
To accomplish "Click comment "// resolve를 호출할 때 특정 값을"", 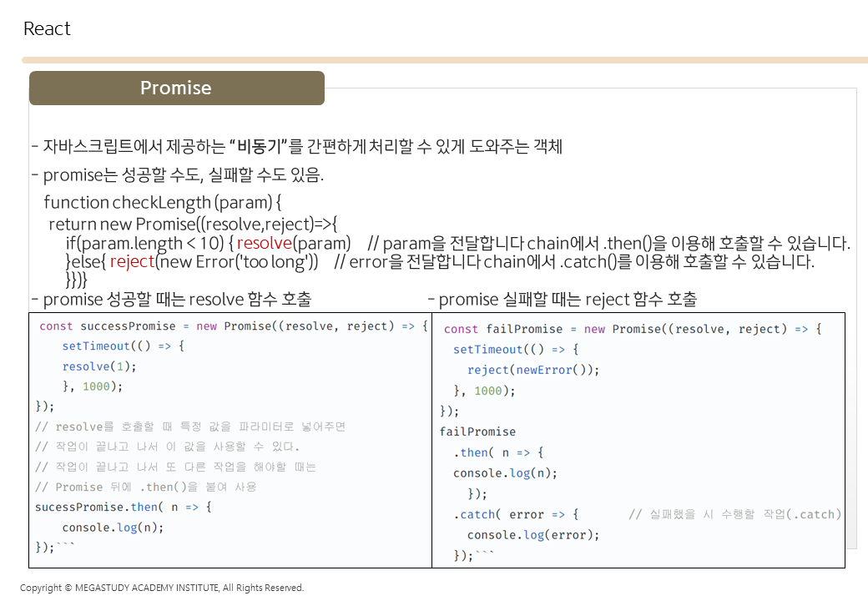I will coord(190,427).
